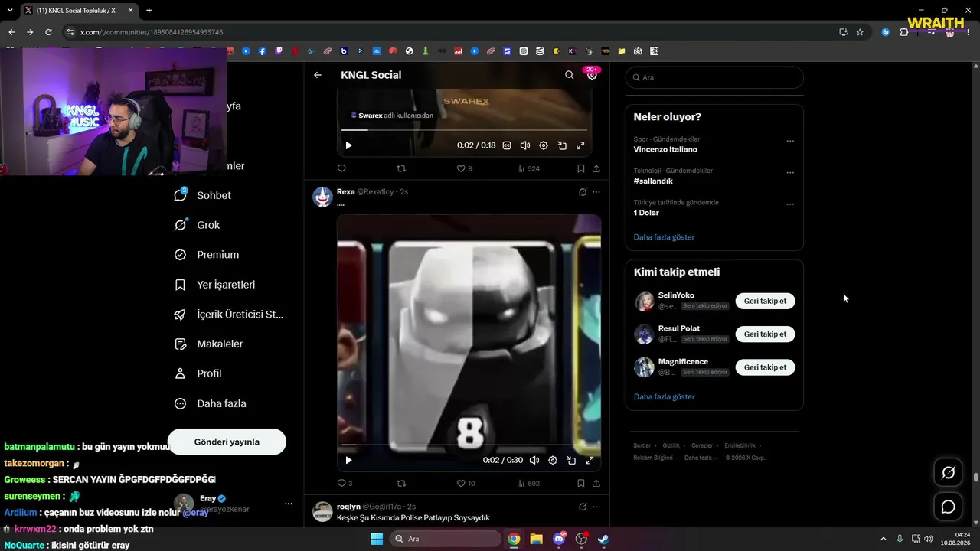This screenshot has height=551, width=980.
Task: Open settings gear on Rexa's video
Action: (x=553, y=460)
